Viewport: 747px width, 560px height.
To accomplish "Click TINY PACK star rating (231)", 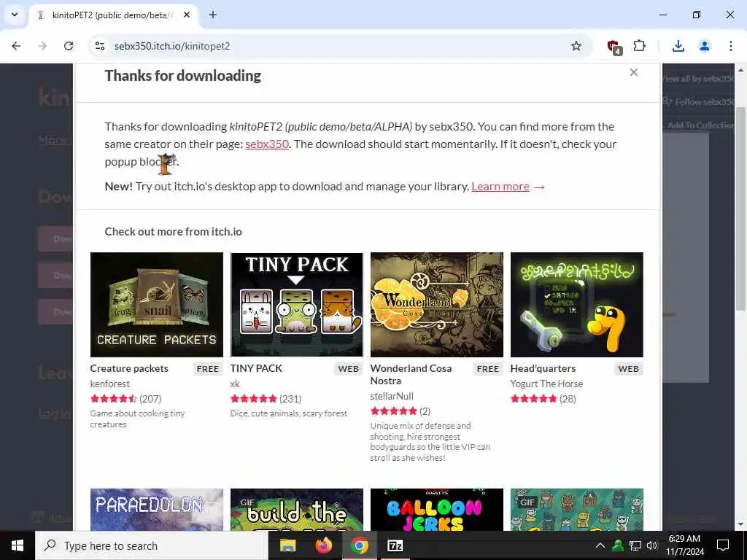I will 266,399.
